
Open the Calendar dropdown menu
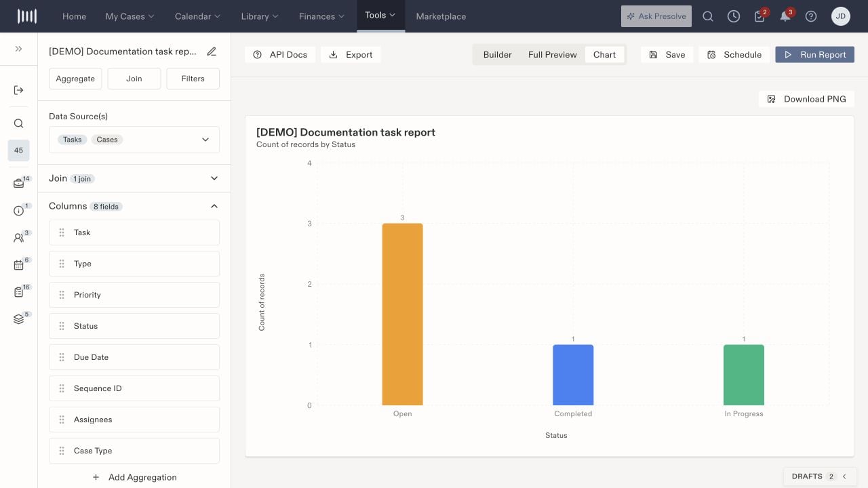[x=197, y=16]
